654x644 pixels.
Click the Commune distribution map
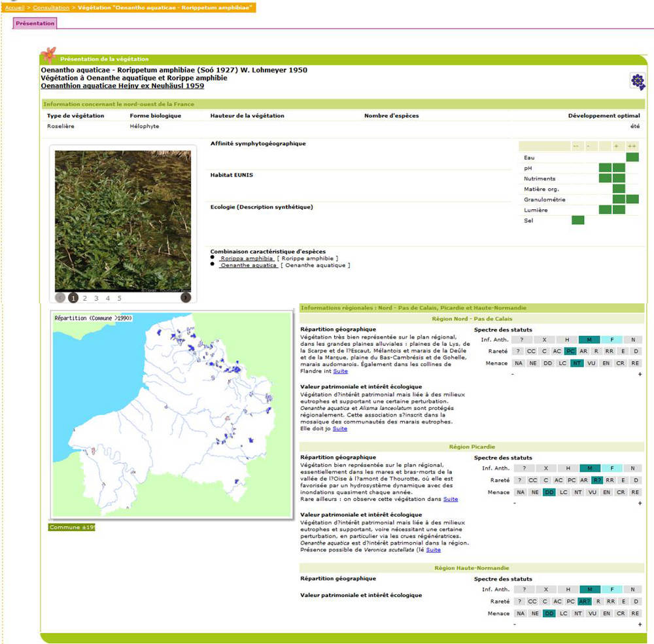[x=171, y=415]
